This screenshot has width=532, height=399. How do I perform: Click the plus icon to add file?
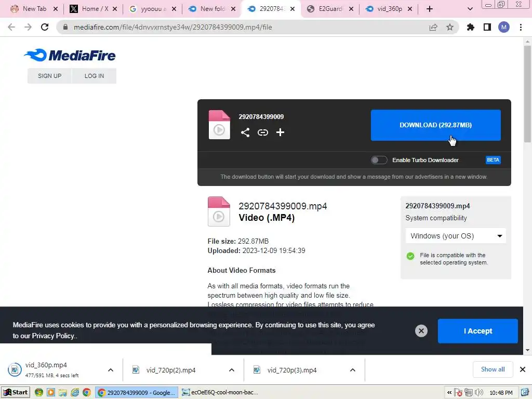pyautogui.click(x=280, y=132)
